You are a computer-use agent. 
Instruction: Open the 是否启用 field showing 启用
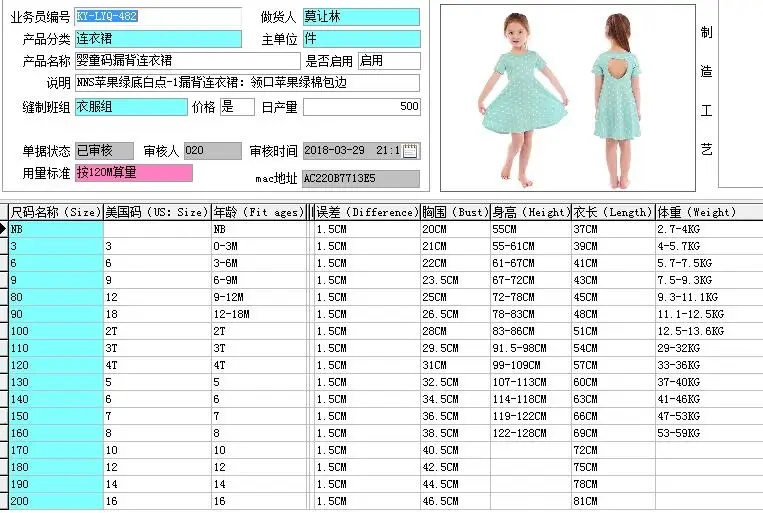[x=389, y=61]
